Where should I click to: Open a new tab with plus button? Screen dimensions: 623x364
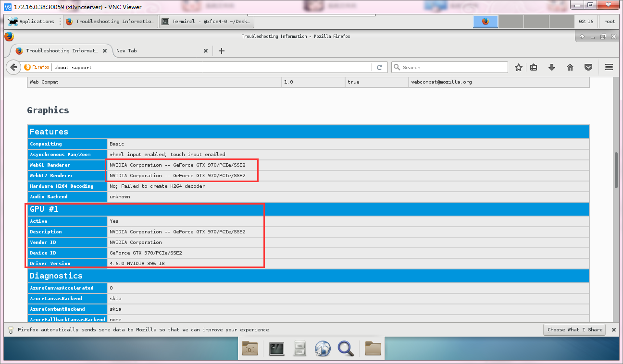221,51
